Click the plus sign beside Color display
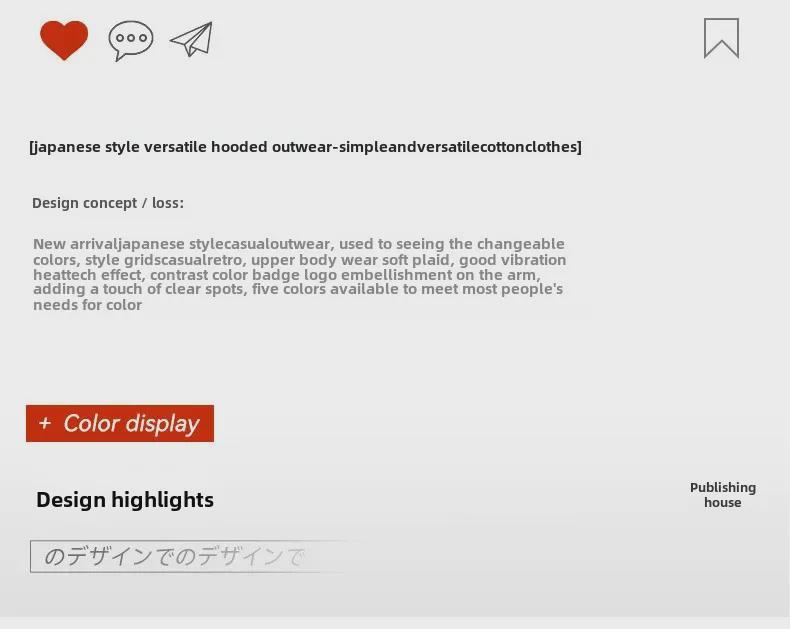This screenshot has height=629, width=790. 45,423
